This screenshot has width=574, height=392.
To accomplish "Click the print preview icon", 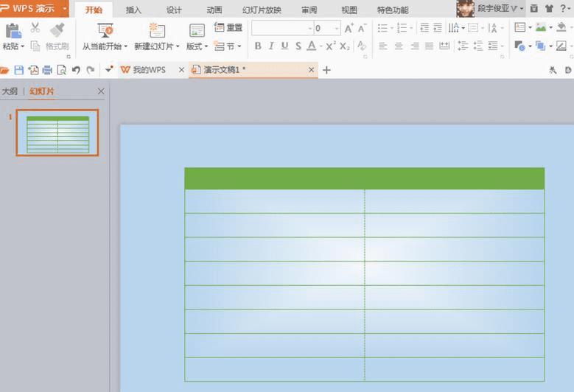I will click(x=61, y=70).
